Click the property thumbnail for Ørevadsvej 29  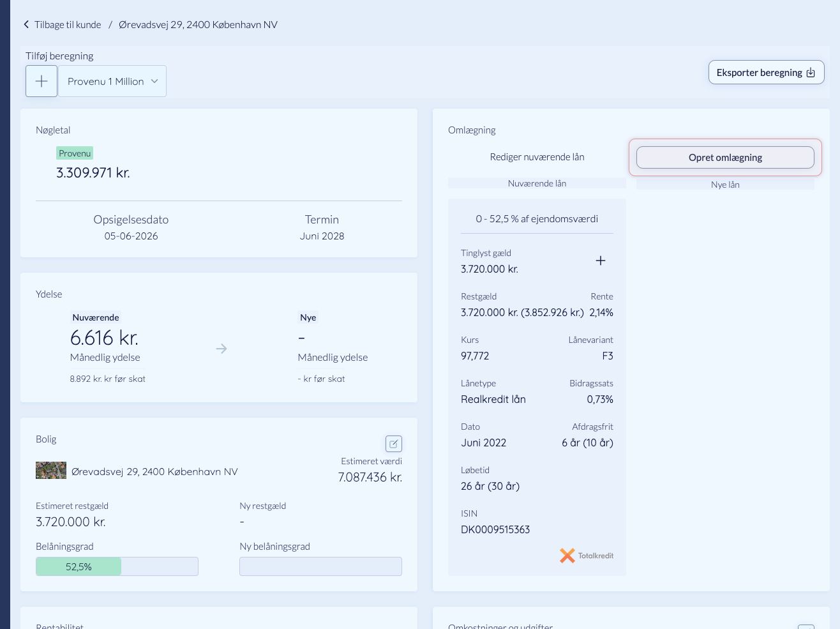click(x=51, y=471)
